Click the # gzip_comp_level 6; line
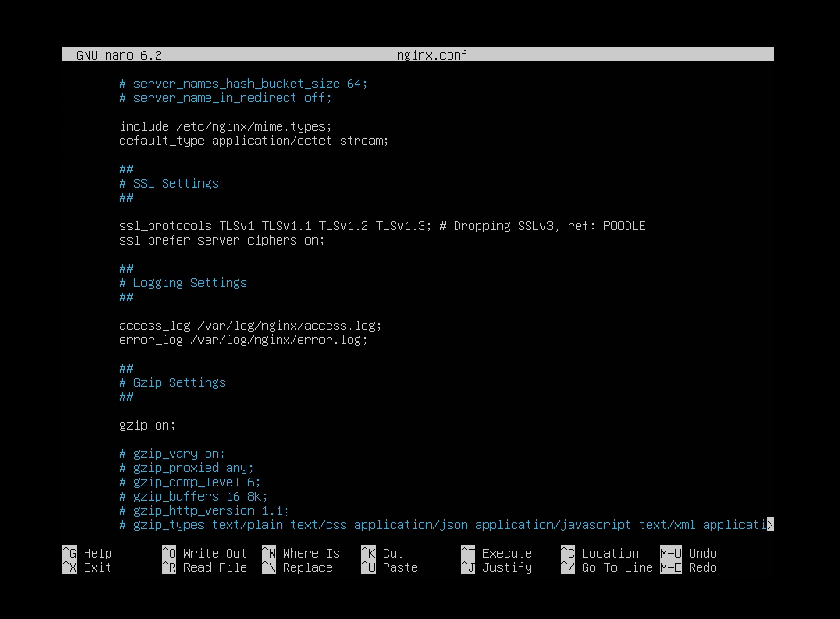Viewport: 840px width, 619px height. pos(190,482)
